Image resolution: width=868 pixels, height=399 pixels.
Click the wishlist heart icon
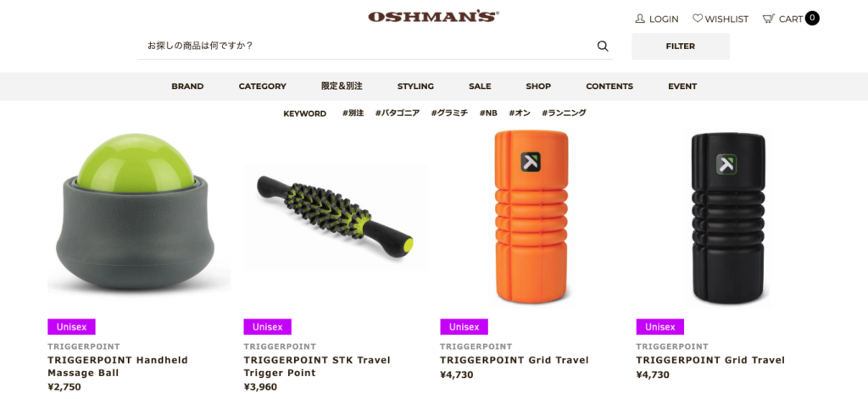pyautogui.click(x=697, y=19)
